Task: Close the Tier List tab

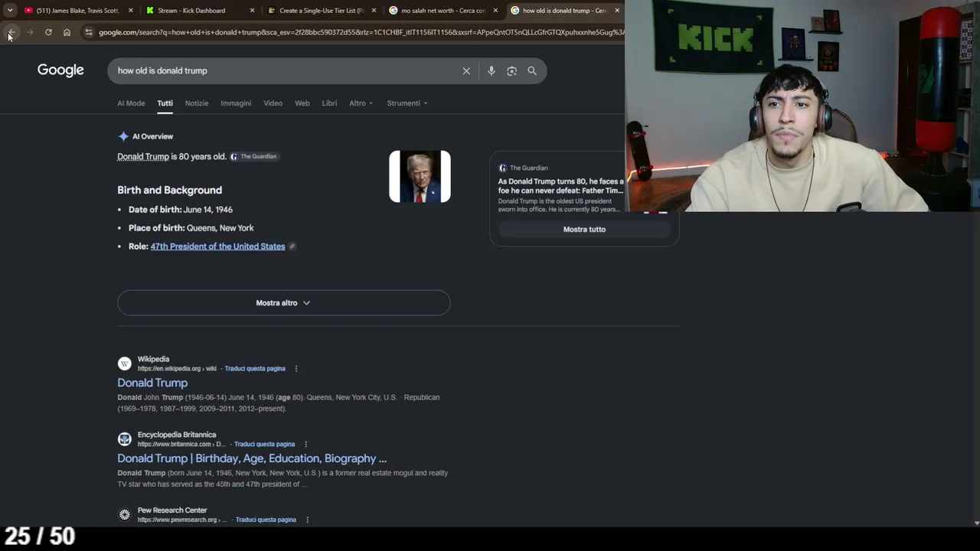Action: [x=374, y=11]
